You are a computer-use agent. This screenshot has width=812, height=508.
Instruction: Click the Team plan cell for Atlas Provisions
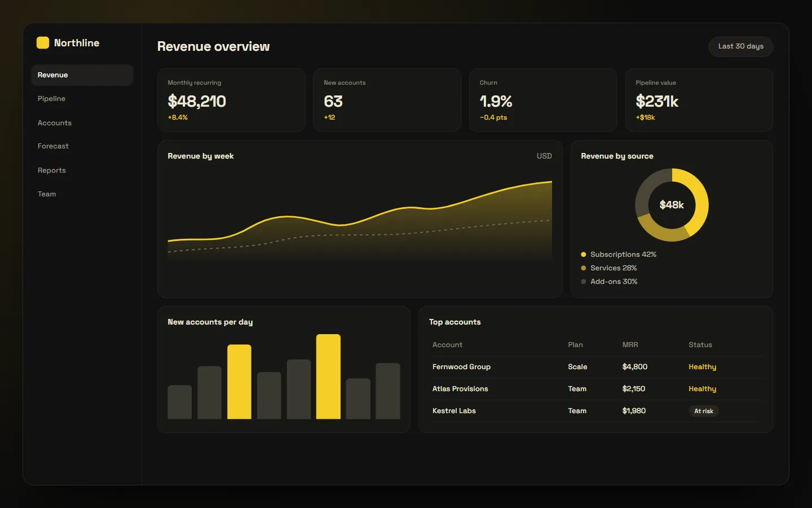click(577, 389)
